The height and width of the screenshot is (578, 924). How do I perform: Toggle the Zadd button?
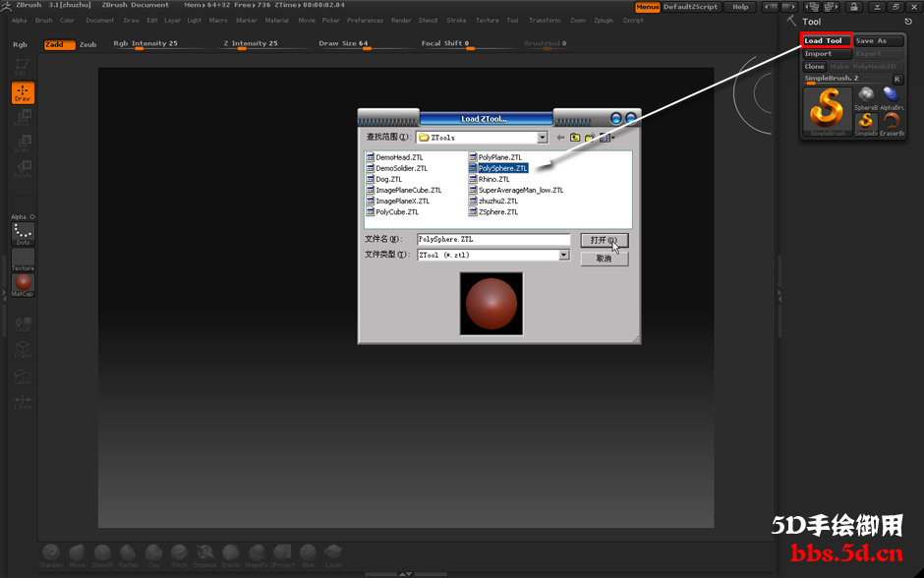tap(60, 45)
